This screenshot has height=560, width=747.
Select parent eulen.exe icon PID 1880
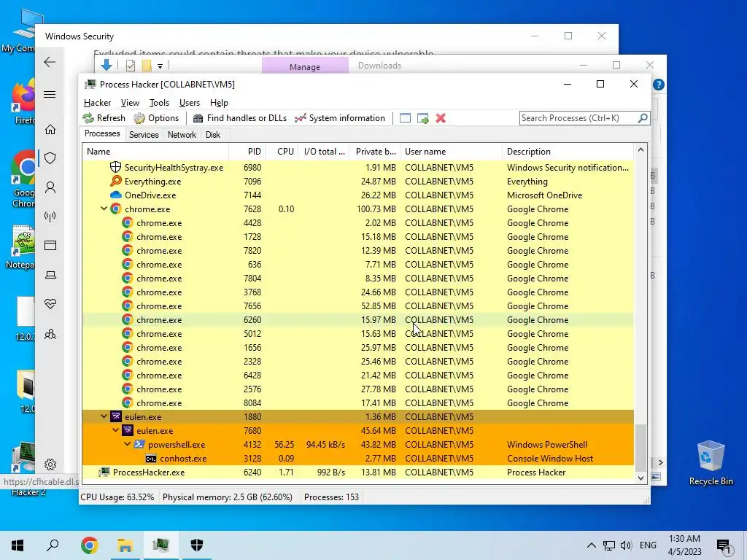(x=116, y=416)
